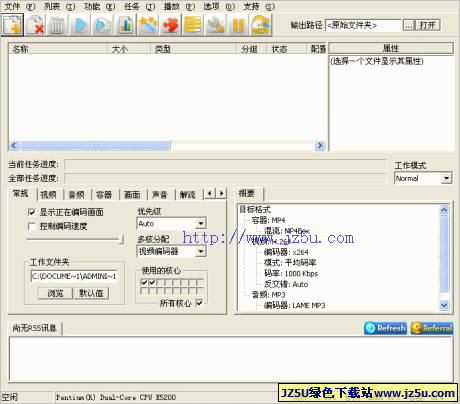Click the 输出路径 input field

(x=363, y=25)
